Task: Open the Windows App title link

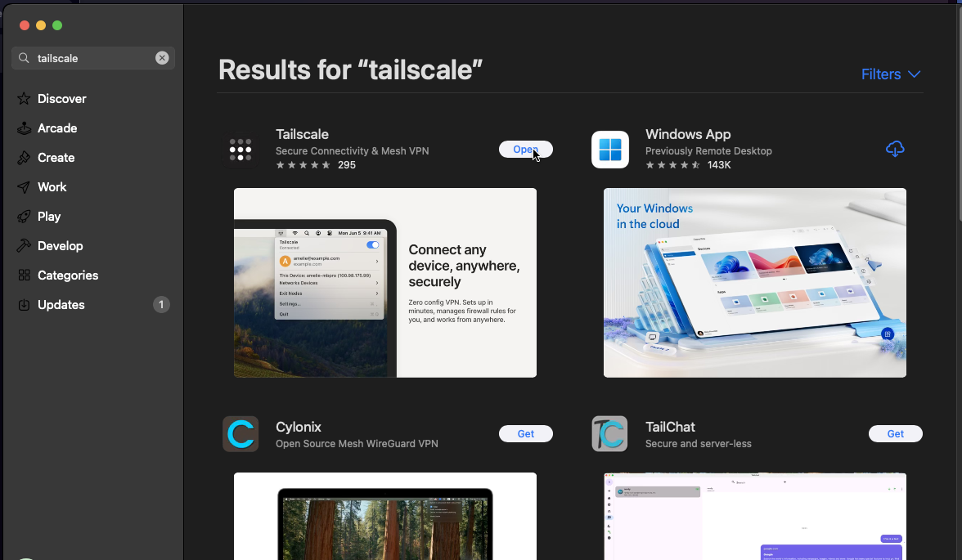Action: [x=688, y=134]
